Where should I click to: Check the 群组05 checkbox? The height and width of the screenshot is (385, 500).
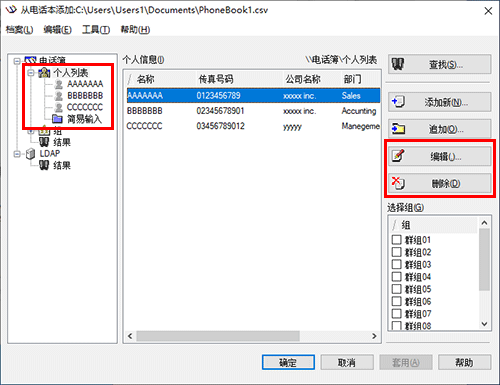(396, 289)
